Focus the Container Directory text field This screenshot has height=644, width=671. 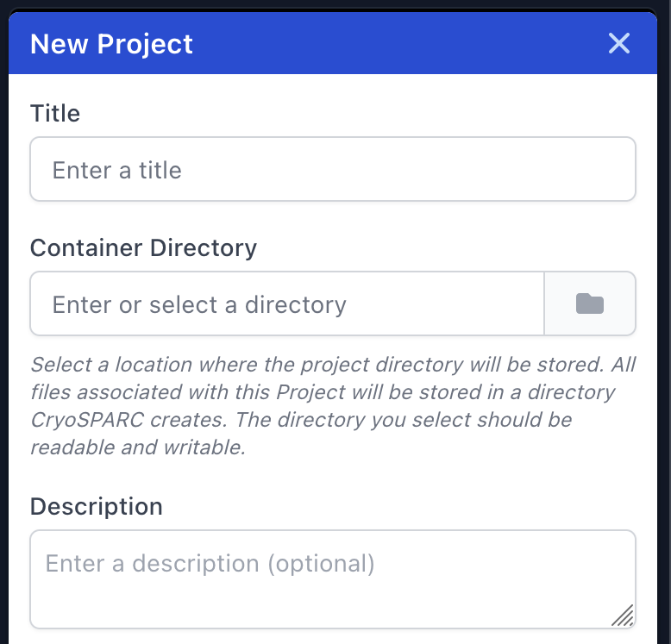(286, 303)
